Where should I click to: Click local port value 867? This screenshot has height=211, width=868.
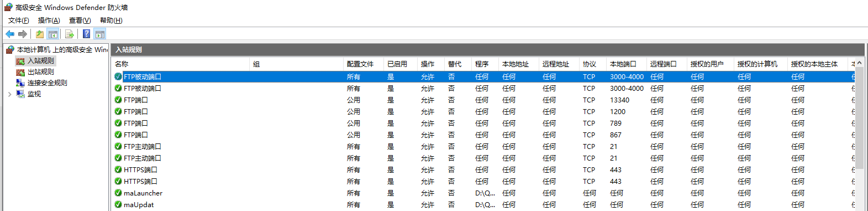(616, 135)
